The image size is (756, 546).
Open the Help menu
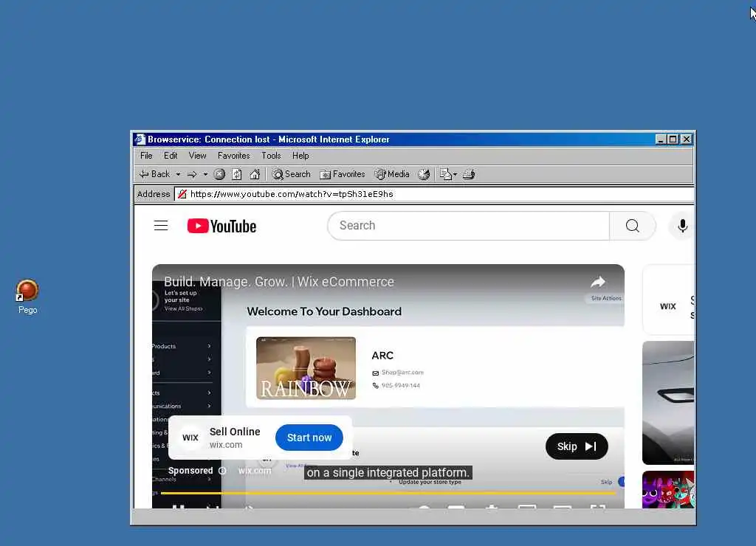point(300,156)
